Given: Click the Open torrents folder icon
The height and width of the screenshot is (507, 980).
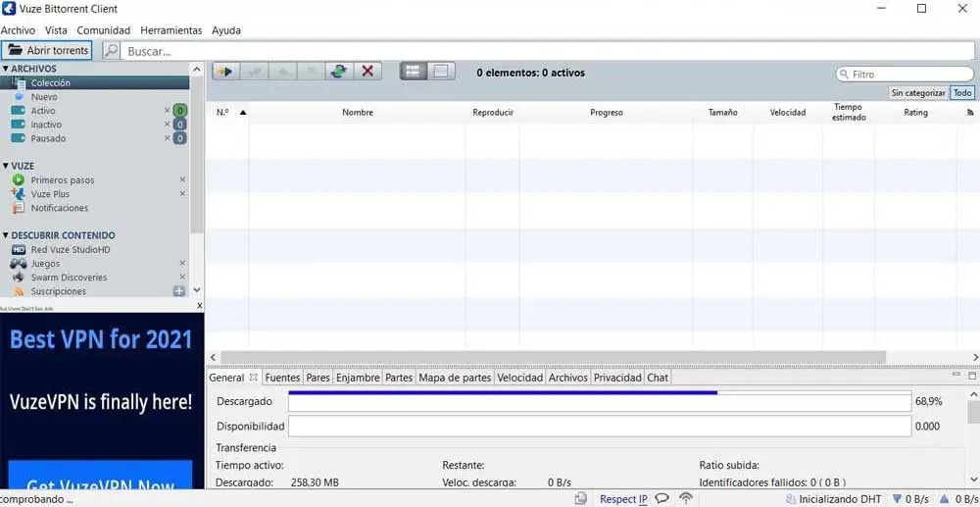Looking at the screenshot, I should pos(15,51).
